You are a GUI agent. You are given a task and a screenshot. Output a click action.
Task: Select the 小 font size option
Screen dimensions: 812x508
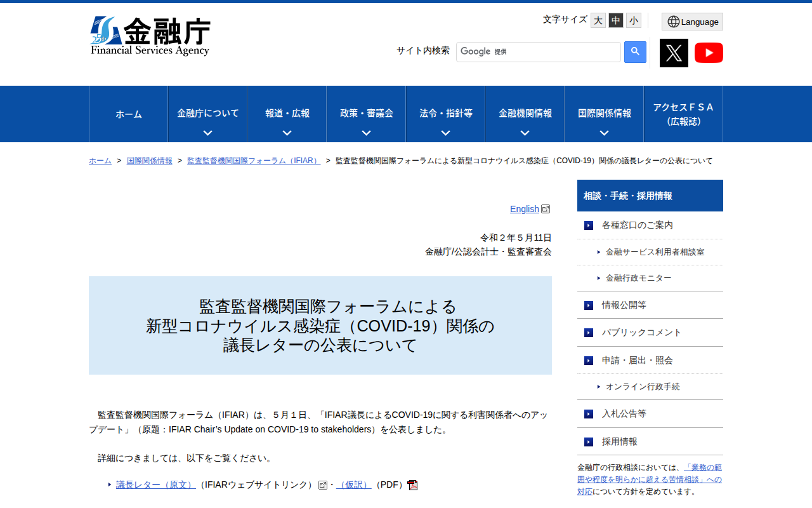[632, 20]
